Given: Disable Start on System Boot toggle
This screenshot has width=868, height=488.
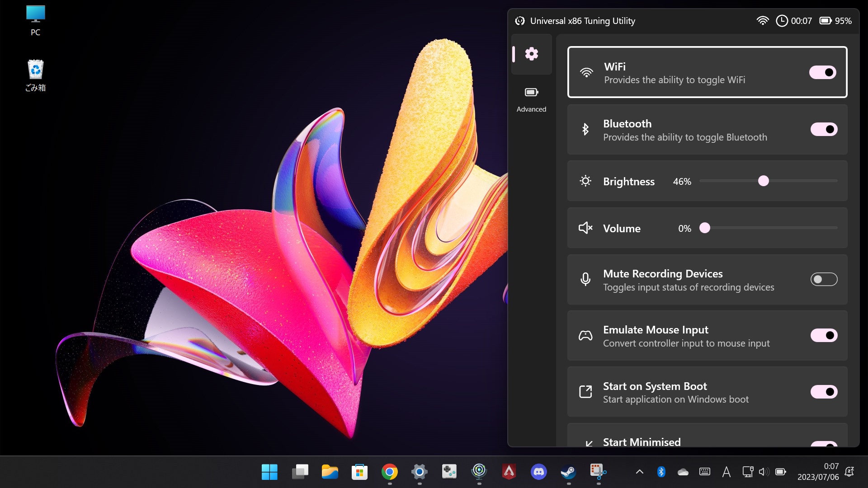Looking at the screenshot, I should tap(824, 392).
